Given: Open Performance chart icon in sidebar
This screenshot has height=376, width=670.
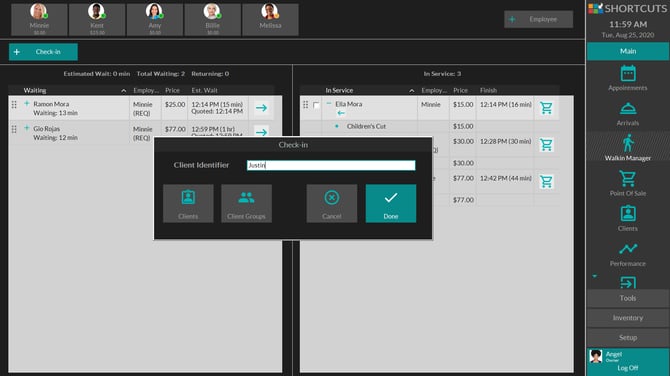Looking at the screenshot, I should point(628,249).
